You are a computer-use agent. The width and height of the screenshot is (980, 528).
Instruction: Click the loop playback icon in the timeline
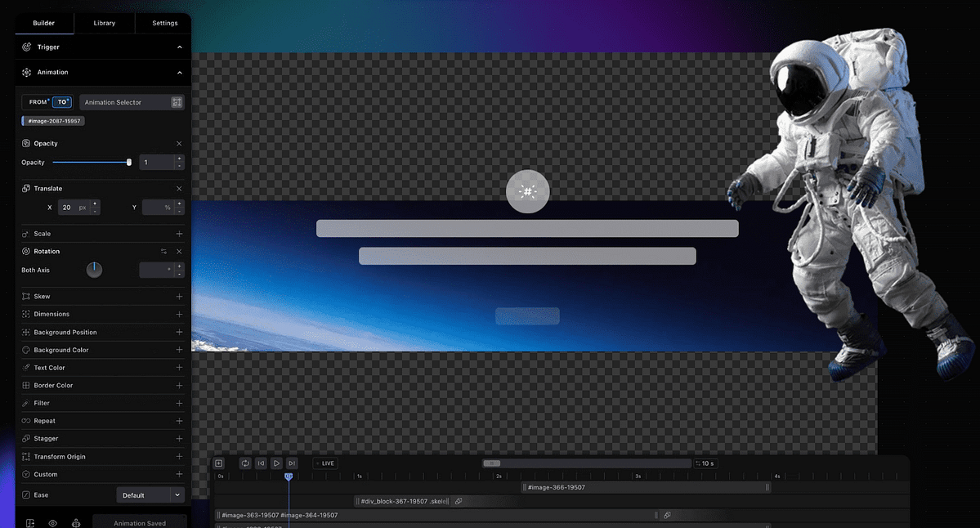245,463
